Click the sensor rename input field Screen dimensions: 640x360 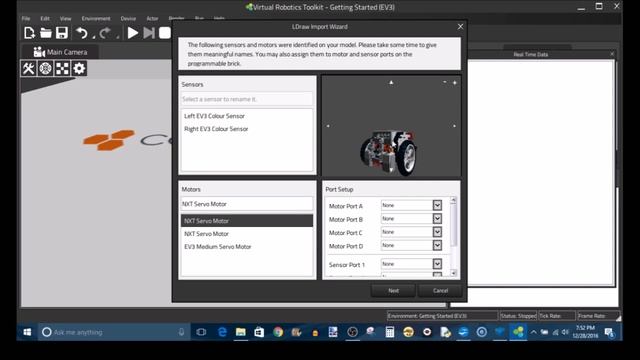point(247,99)
